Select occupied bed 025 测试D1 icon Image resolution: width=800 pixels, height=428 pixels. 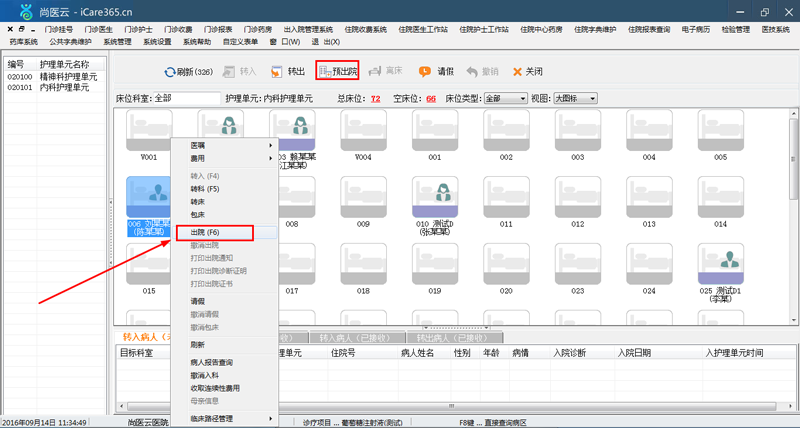click(x=720, y=264)
